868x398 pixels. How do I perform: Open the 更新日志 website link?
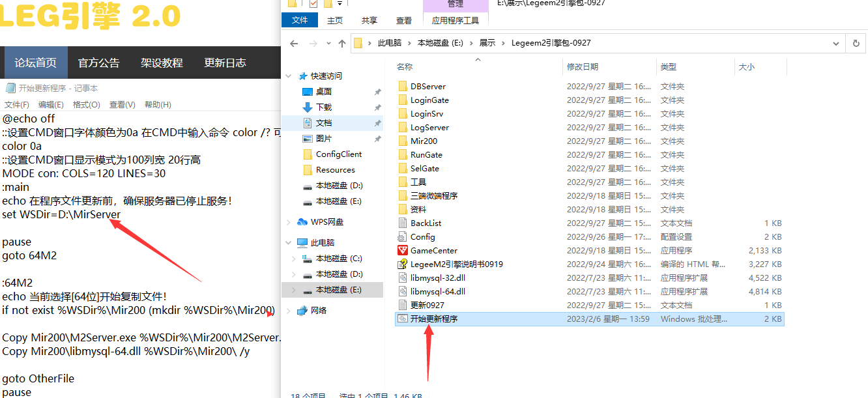pos(225,63)
